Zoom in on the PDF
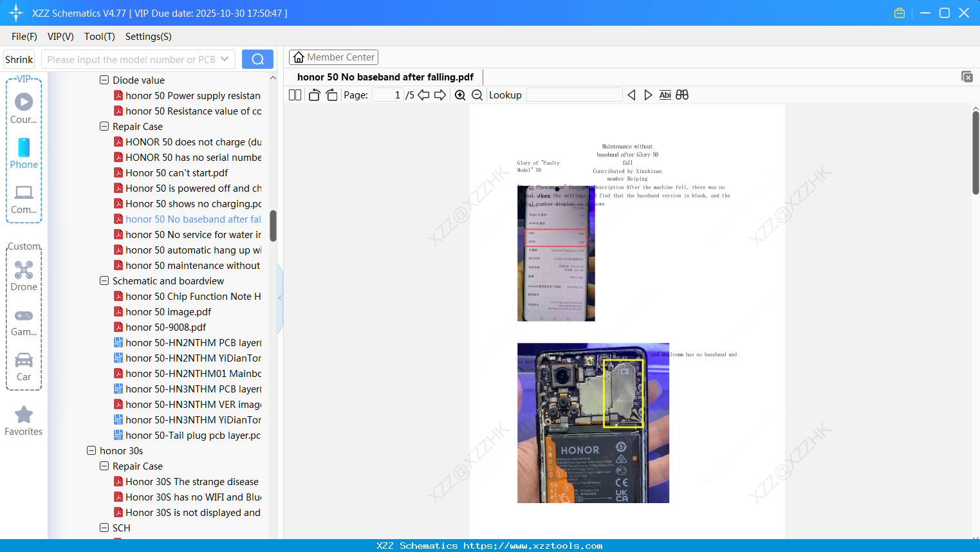 click(x=460, y=95)
